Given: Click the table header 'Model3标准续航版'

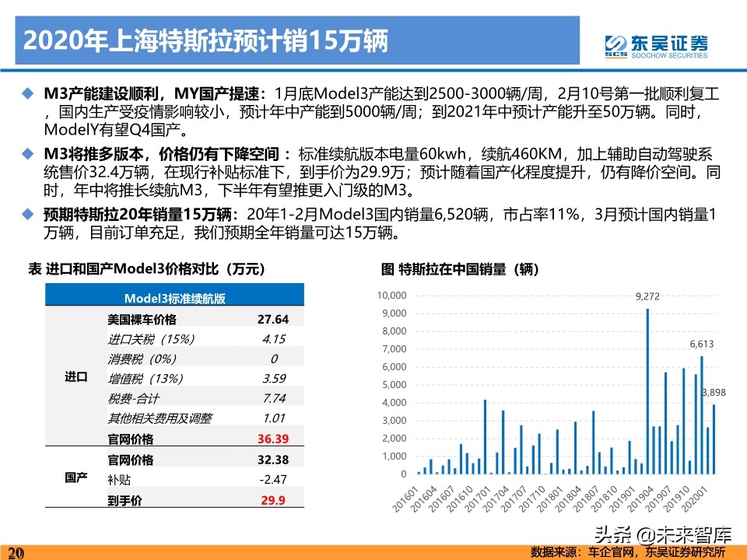Looking at the screenshot, I should pyautogui.click(x=174, y=299).
